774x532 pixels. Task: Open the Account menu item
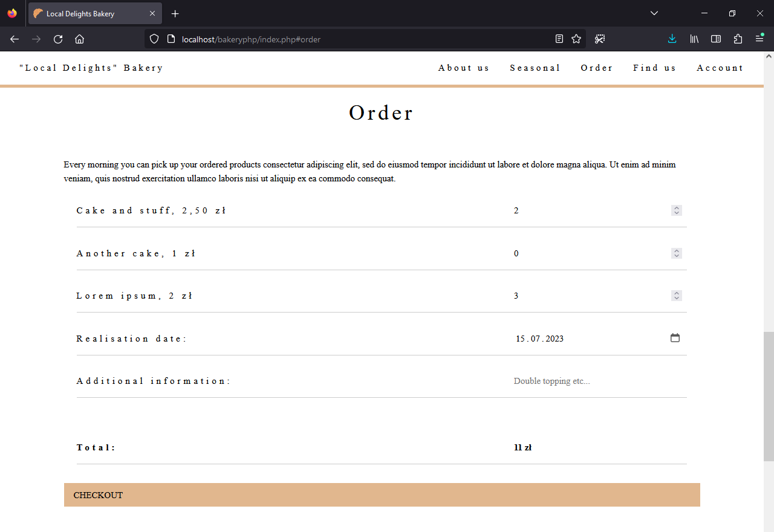(x=720, y=68)
